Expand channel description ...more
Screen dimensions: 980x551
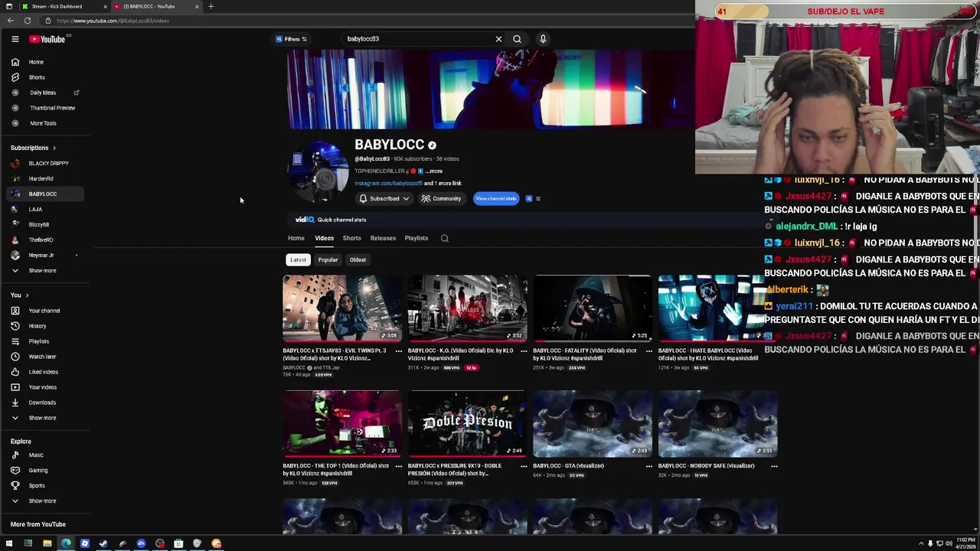coord(434,171)
